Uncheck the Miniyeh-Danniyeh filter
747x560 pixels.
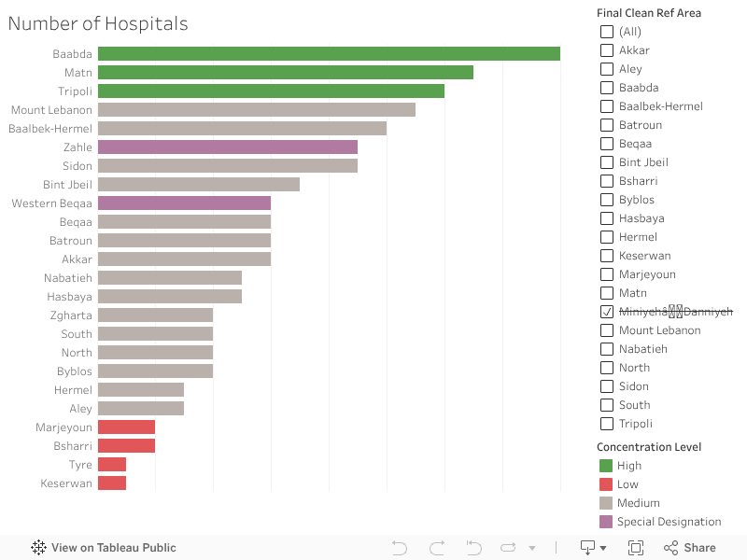click(x=606, y=311)
